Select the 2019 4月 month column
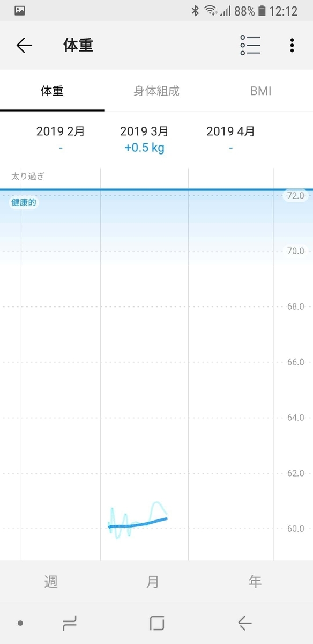 coord(230,139)
